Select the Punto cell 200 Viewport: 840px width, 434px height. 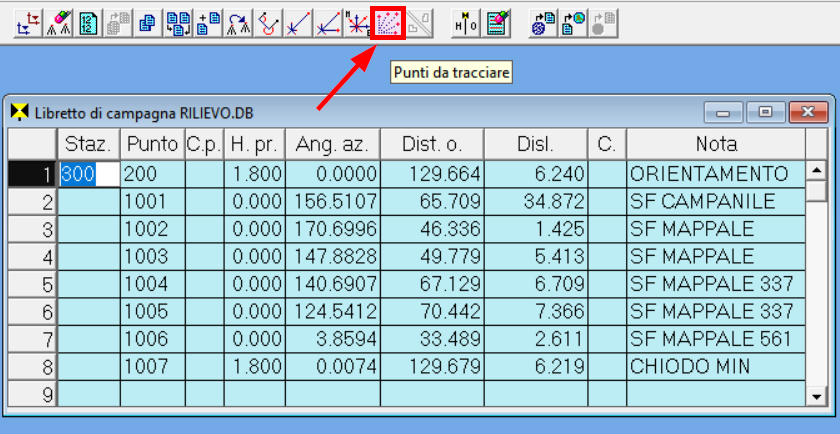click(152, 174)
